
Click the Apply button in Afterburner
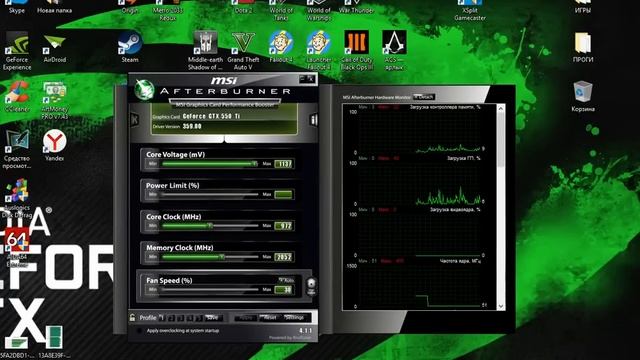point(246,318)
